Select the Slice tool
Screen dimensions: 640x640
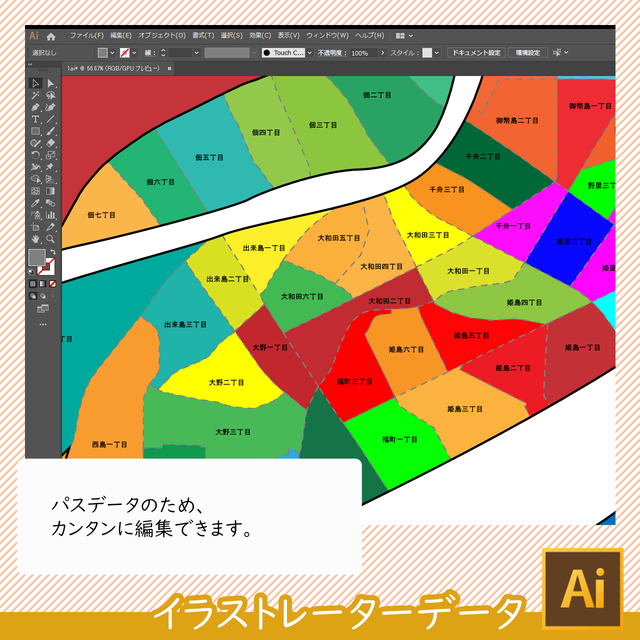click(x=51, y=227)
